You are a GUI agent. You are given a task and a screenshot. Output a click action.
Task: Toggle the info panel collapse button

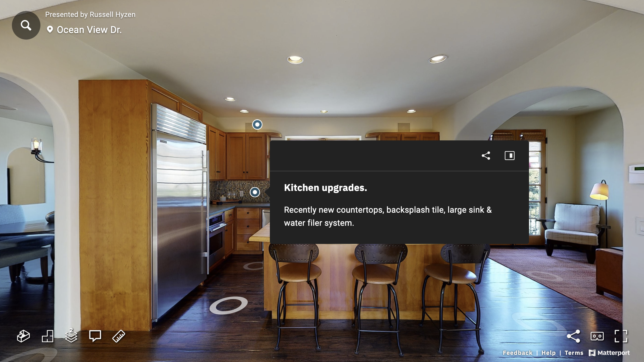pyautogui.click(x=510, y=155)
